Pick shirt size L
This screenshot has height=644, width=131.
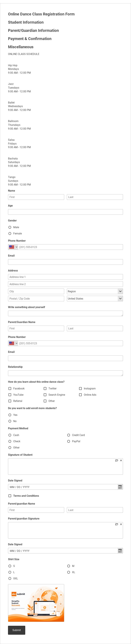pos(10,572)
